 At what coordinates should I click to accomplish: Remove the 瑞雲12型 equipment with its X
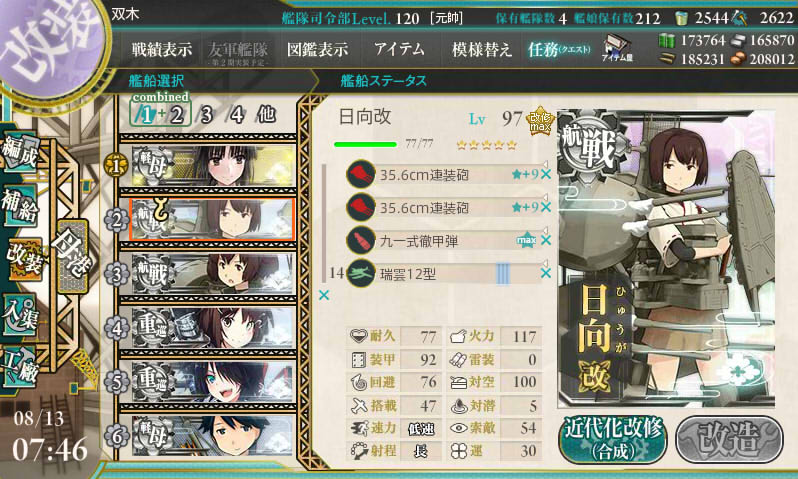click(x=546, y=273)
